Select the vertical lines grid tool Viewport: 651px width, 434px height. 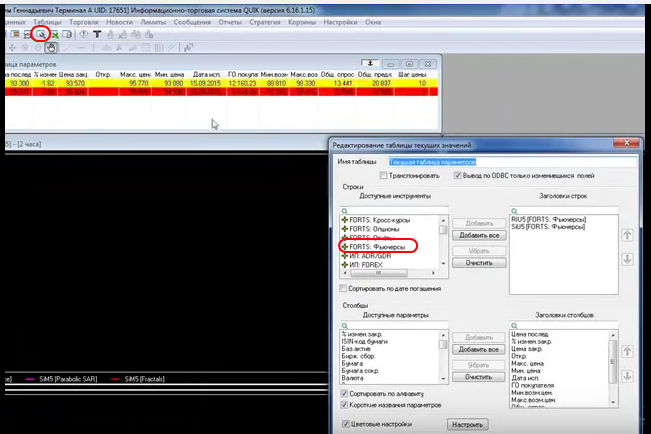point(159,48)
